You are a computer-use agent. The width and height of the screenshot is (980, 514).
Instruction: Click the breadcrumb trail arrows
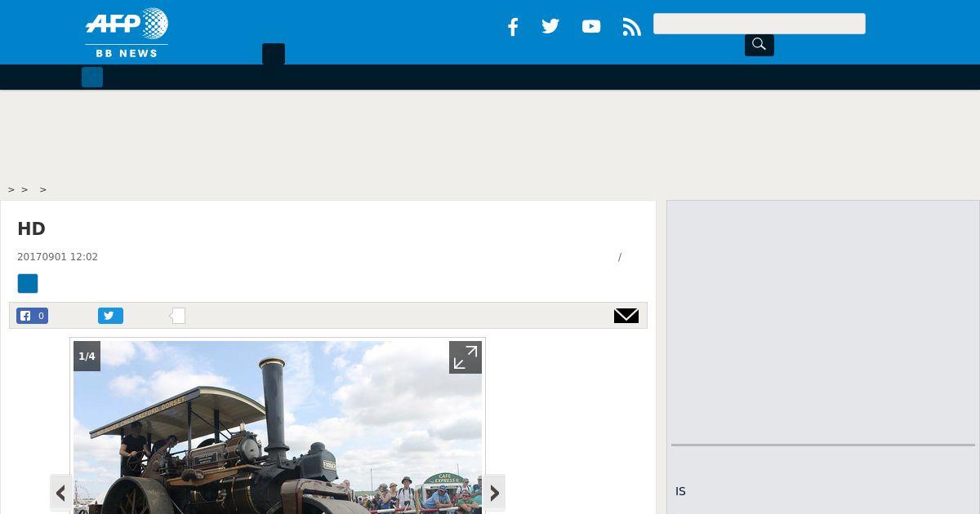pos(28,189)
